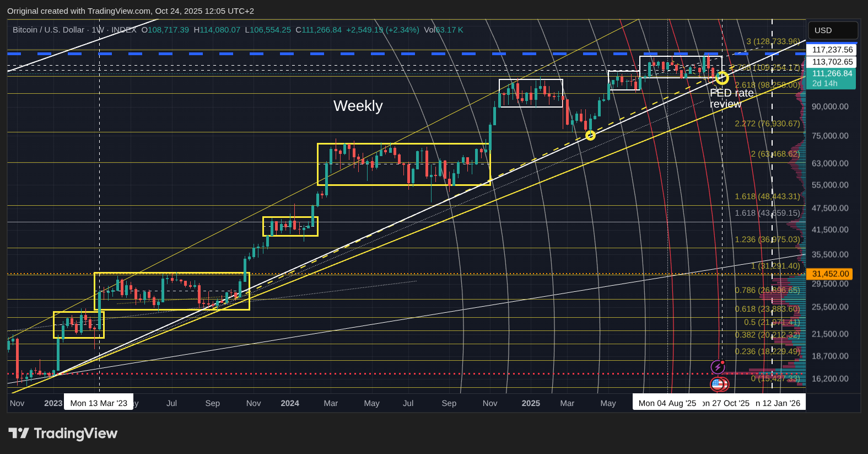Click the 16,200.00 price axis tick
The height and width of the screenshot is (454, 868).
(x=830, y=378)
